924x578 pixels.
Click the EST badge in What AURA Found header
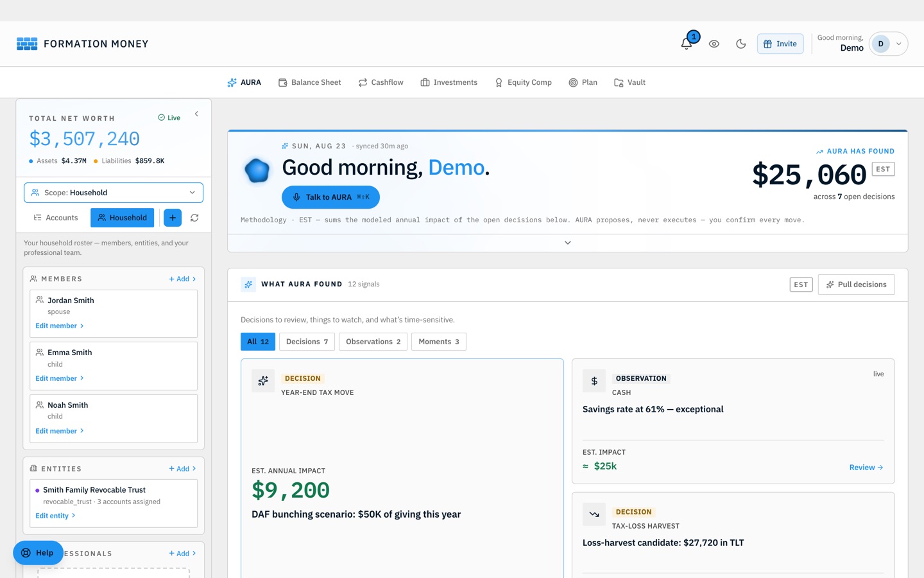[x=801, y=285]
